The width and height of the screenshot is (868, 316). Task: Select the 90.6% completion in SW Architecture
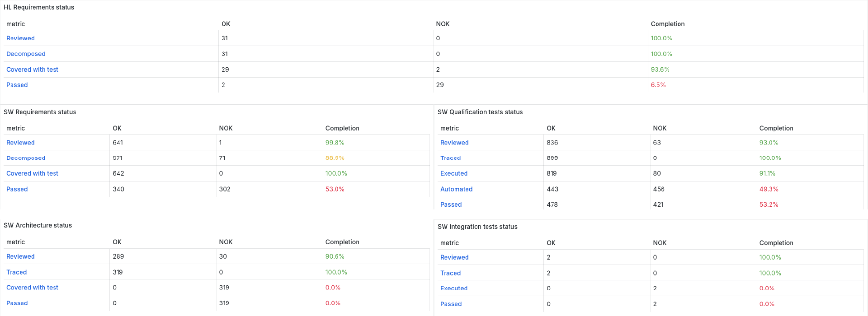click(x=335, y=256)
